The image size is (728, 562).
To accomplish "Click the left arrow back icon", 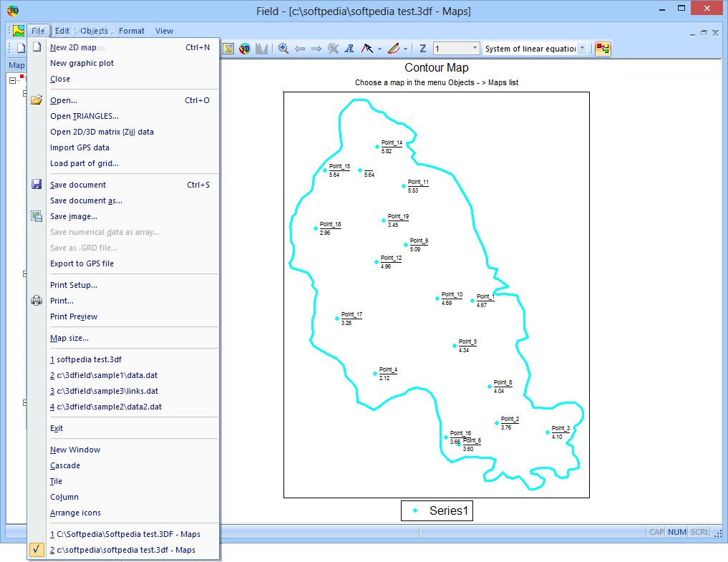I will click(x=300, y=48).
